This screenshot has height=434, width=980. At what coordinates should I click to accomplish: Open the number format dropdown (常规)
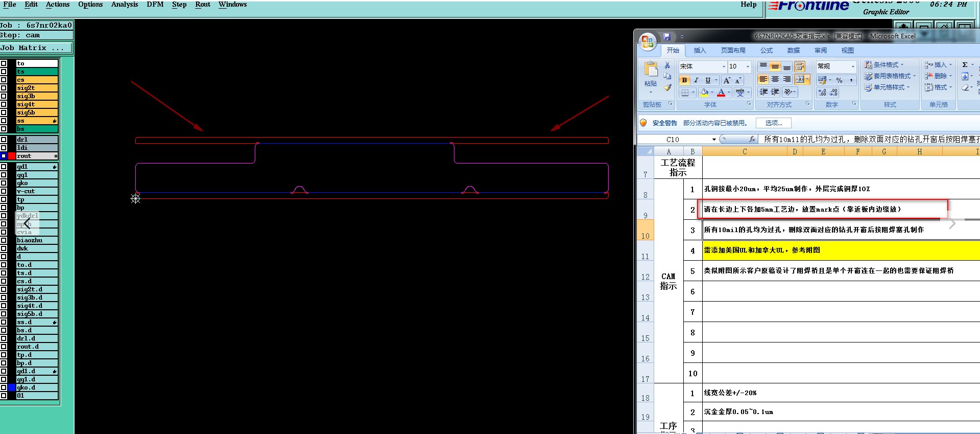853,66
